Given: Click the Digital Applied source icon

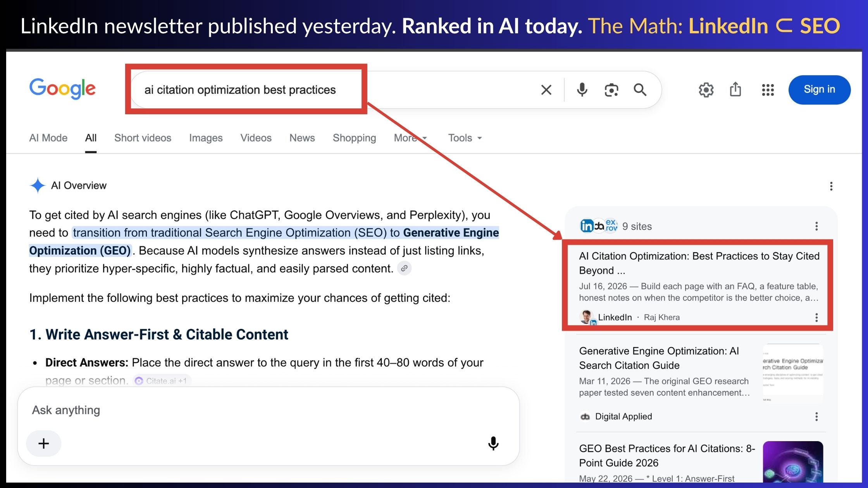Looking at the screenshot, I should 585,416.
